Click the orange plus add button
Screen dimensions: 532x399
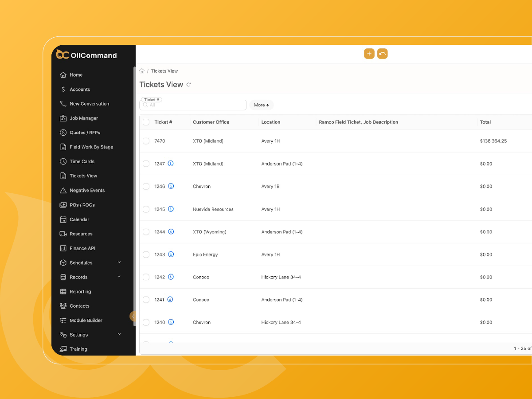(369, 54)
